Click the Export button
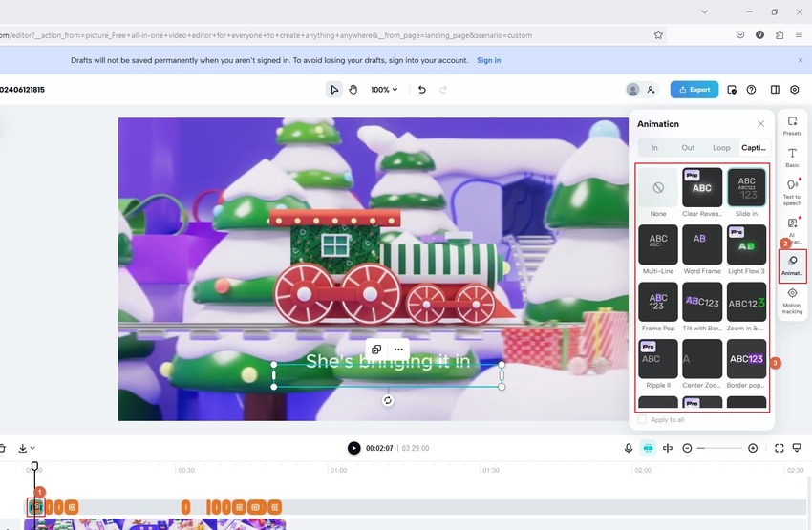This screenshot has width=812, height=530. point(694,90)
